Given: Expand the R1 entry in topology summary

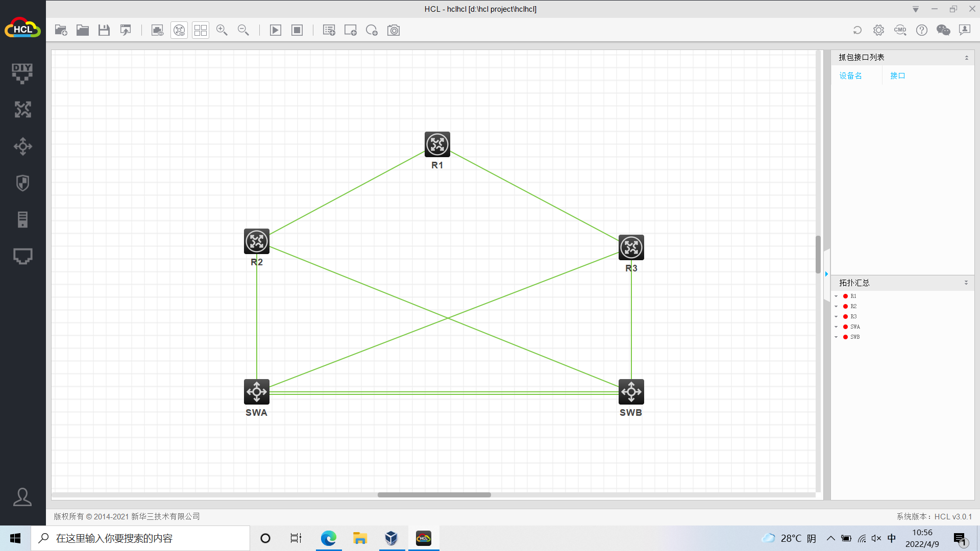Looking at the screenshot, I should (x=836, y=296).
